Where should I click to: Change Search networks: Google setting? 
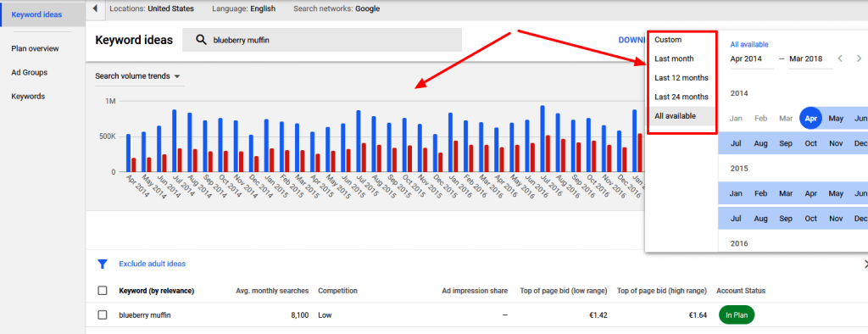[337, 8]
